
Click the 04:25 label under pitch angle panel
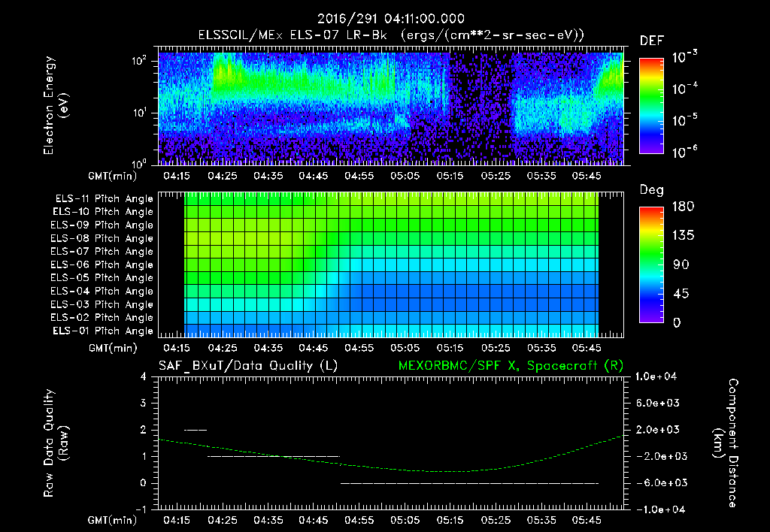tap(223, 348)
